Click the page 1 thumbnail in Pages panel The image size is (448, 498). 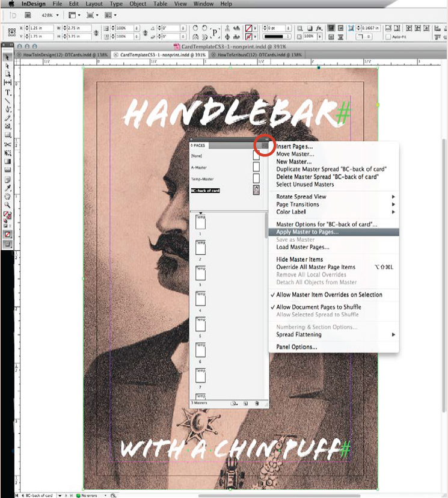pos(200,224)
